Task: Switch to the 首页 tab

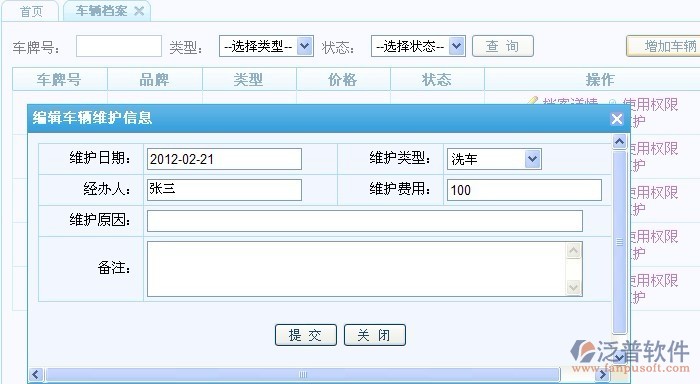Action: [31, 11]
